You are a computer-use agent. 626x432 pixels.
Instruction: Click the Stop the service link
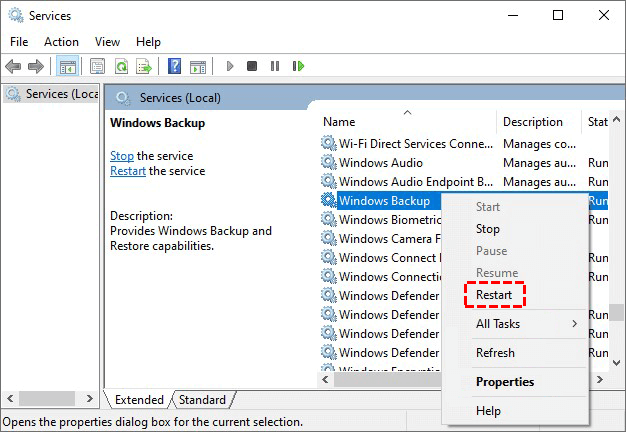pos(121,156)
